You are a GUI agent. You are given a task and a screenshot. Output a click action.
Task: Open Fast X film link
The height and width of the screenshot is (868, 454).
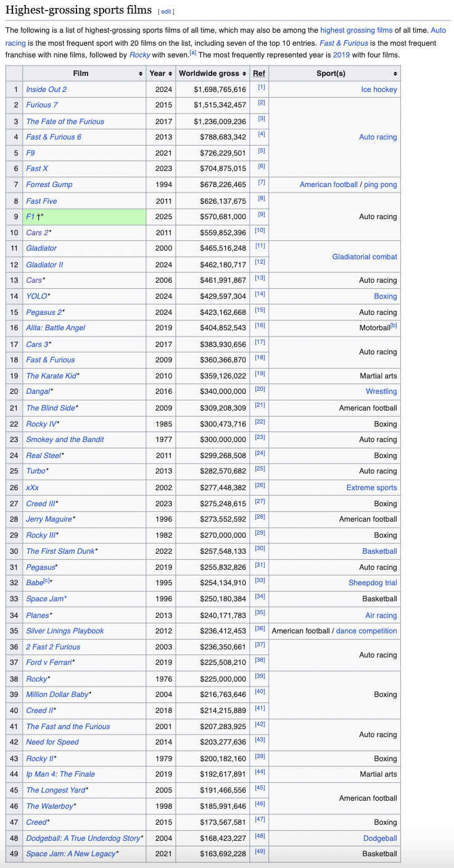point(37,168)
